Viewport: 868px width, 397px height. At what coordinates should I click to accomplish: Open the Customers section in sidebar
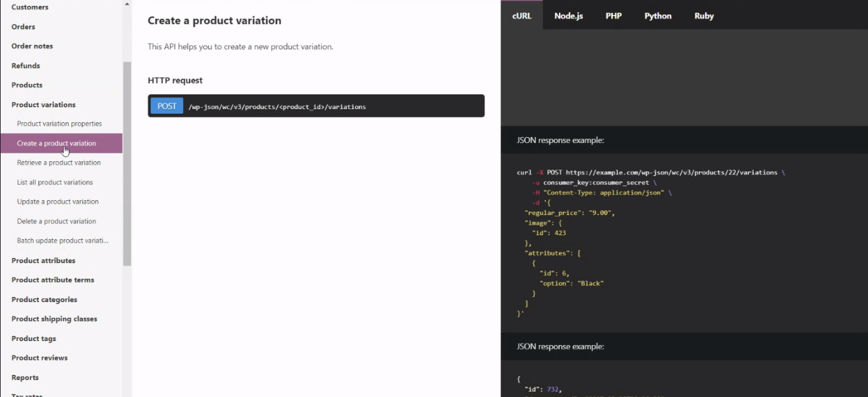30,7
